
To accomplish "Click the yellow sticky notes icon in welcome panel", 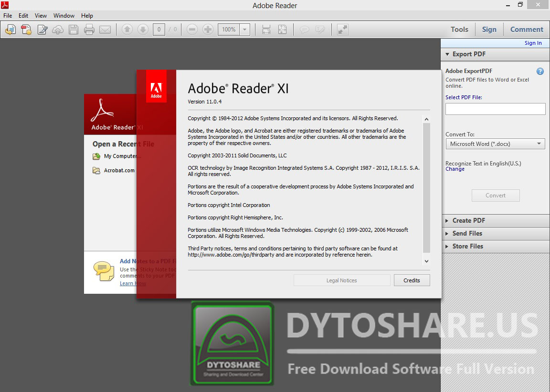I will coord(104,271).
